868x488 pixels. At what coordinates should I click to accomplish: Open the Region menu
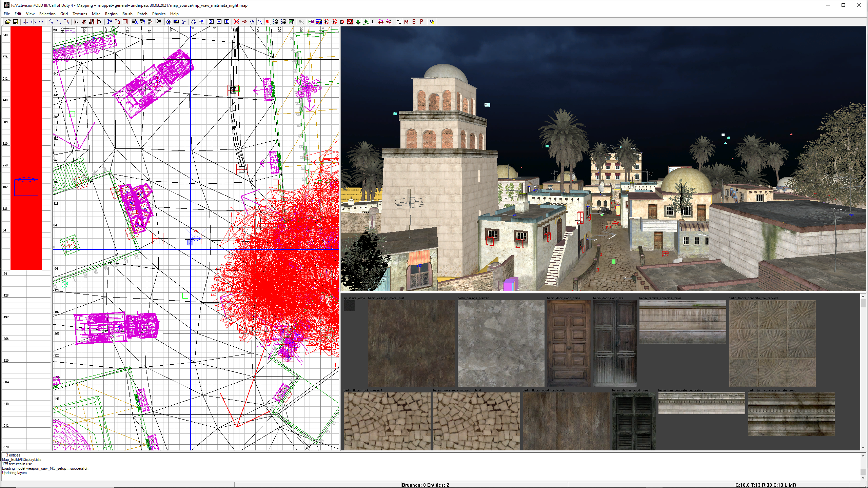[x=111, y=14]
